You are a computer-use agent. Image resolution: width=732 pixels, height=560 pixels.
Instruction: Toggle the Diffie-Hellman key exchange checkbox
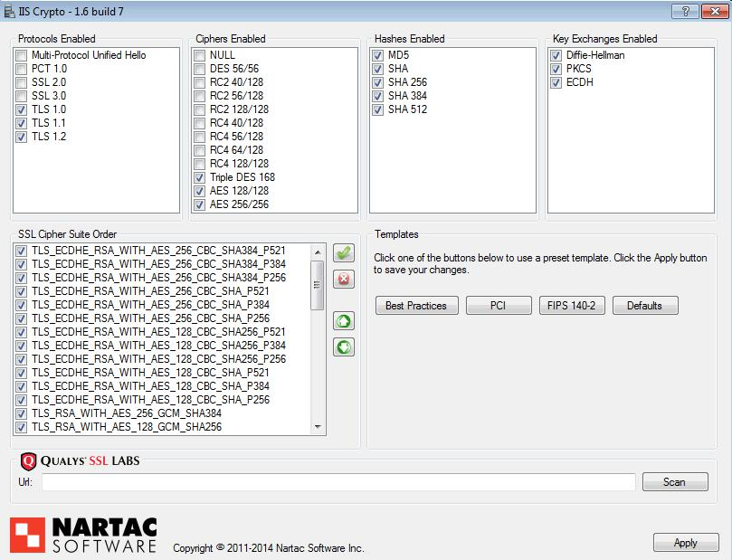pos(556,55)
